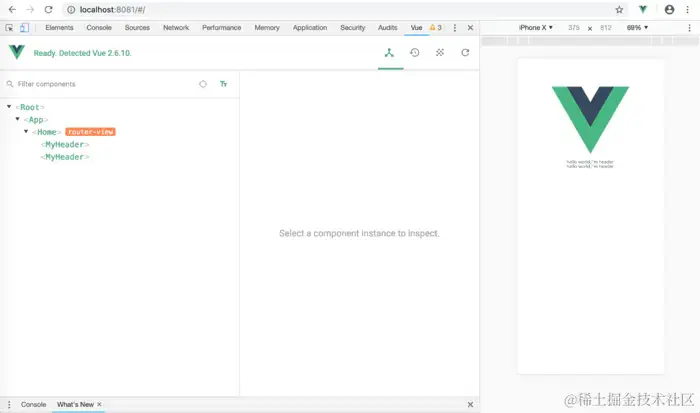The image size is (700, 413).
Task: Click the site info icon in address bar
Action: point(71,9)
